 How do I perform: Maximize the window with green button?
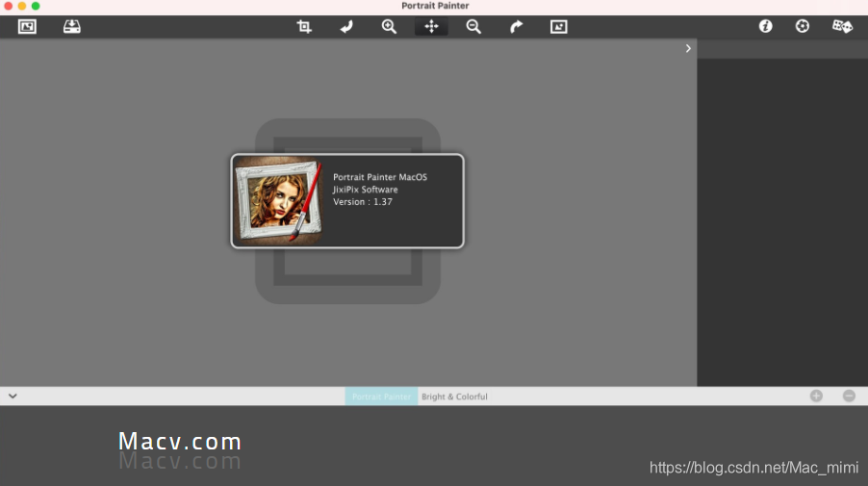point(36,6)
